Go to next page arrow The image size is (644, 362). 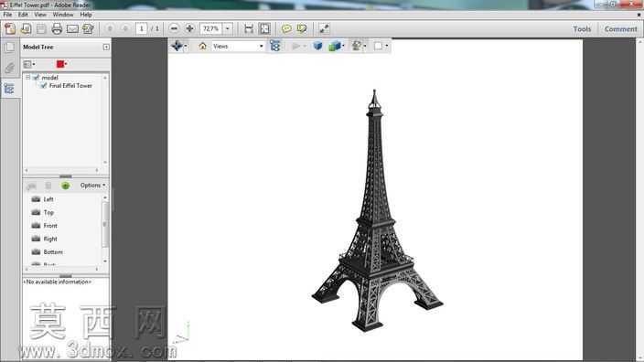[x=125, y=28]
